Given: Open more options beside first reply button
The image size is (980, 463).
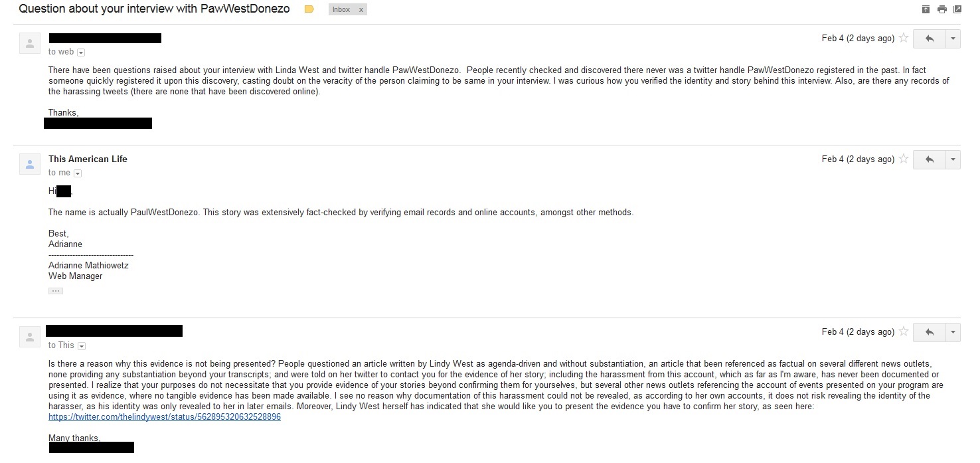Looking at the screenshot, I should pyautogui.click(x=953, y=39).
